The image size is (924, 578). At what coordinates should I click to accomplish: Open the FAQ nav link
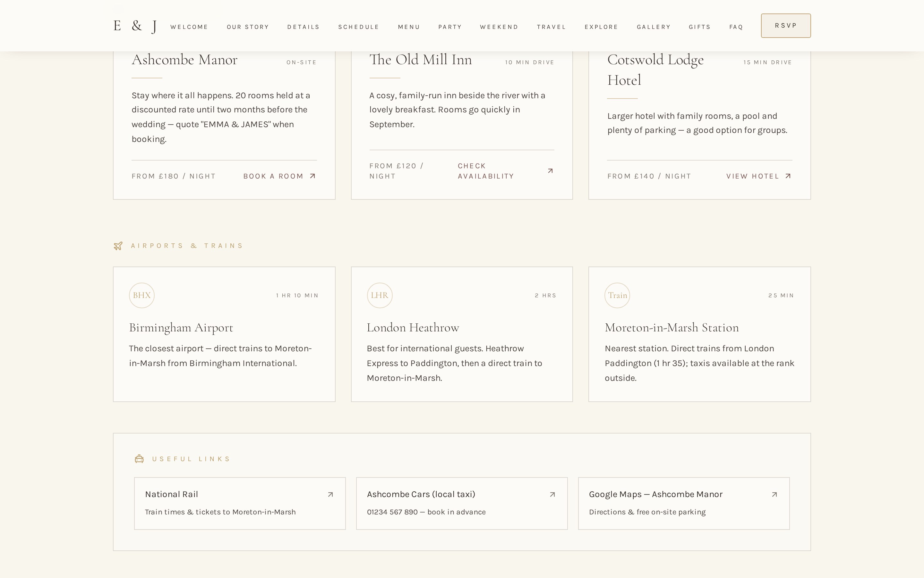point(736,27)
